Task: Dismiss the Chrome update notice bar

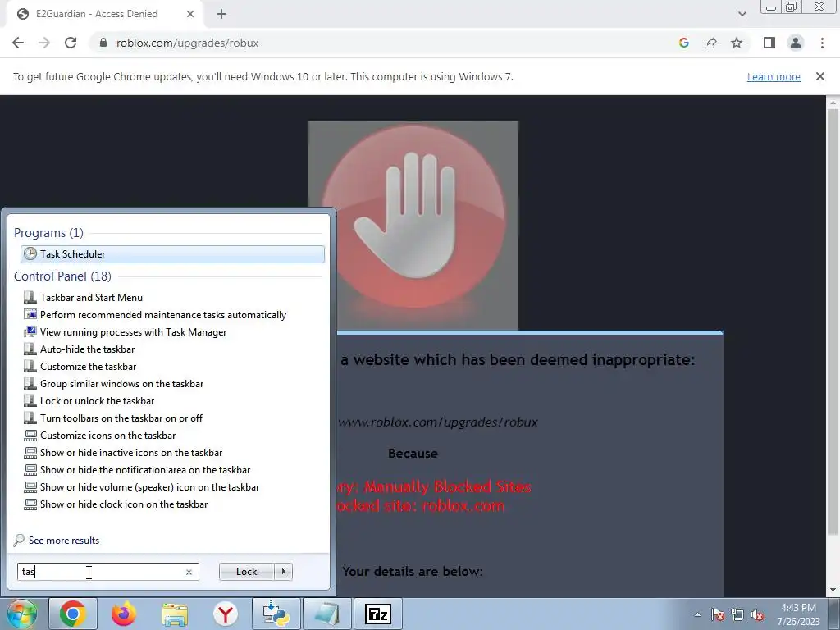Action: [x=820, y=76]
